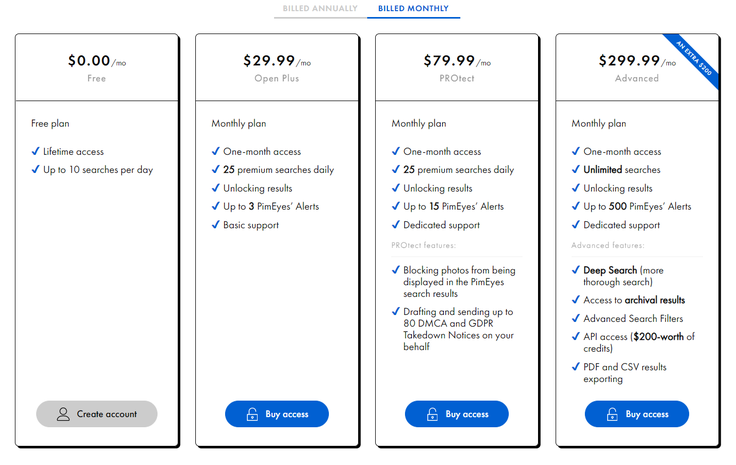Viewport: 736px width, 465px height.
Task: Click the checkmark next to Basic support
Action: (x=215, y=225)
